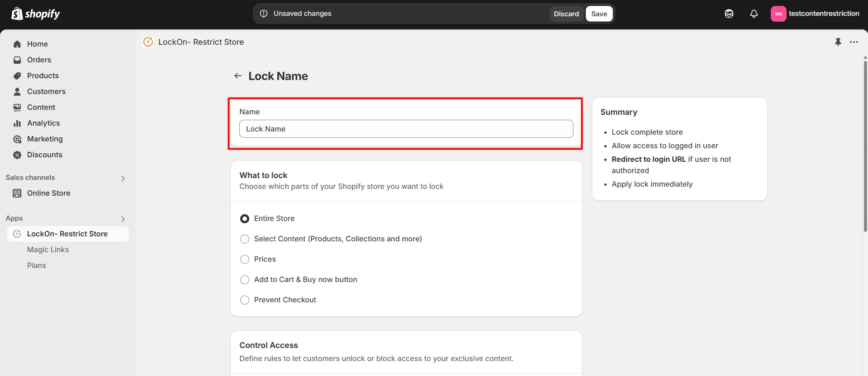
Task: Click the Discounts badge icon
Action: [17, 155]
